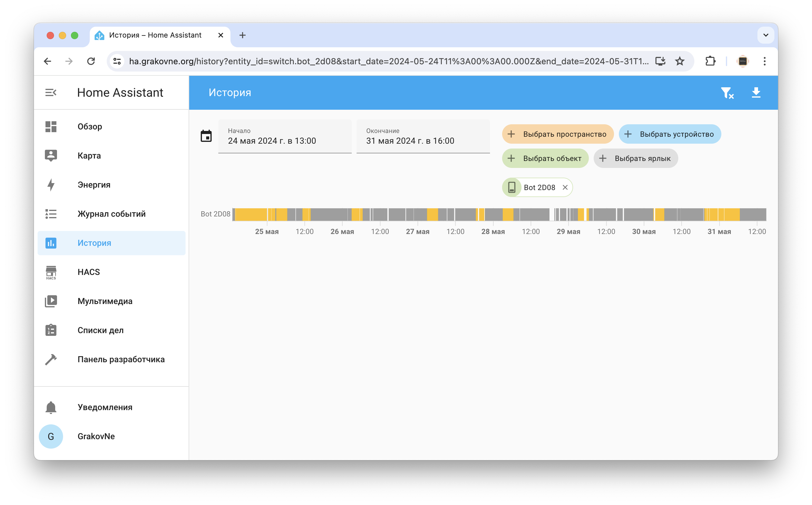Click the История (History) sidebar icon
812x505 pixels.
pos(52,242)
